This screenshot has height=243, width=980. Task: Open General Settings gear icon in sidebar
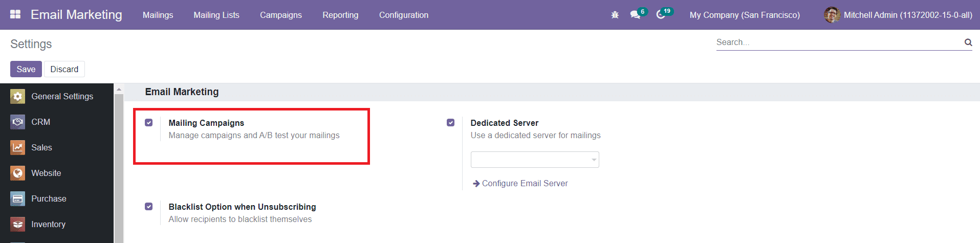pos(18,96)
